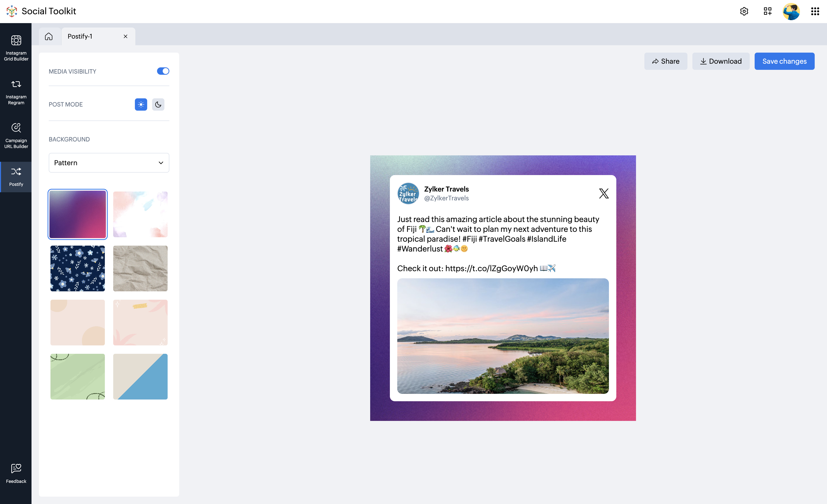
Task: Close the Postify-1 tab
Action: (x=126, y=36)
